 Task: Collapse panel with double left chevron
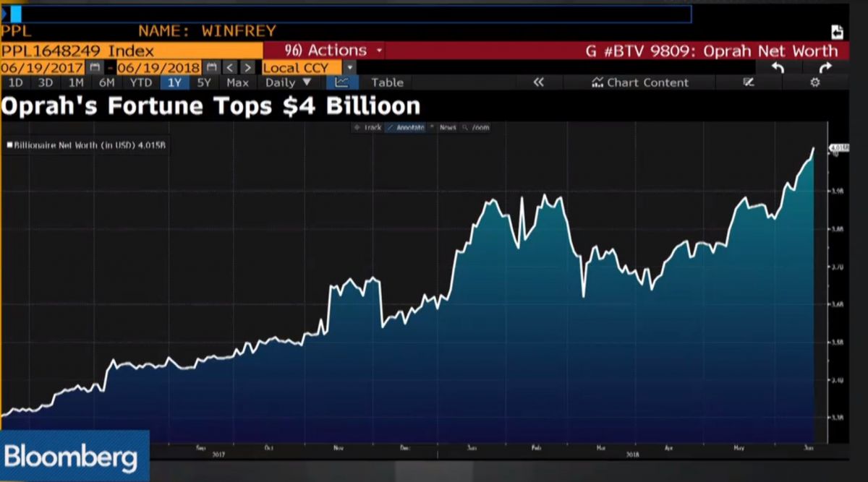(538, 82)
